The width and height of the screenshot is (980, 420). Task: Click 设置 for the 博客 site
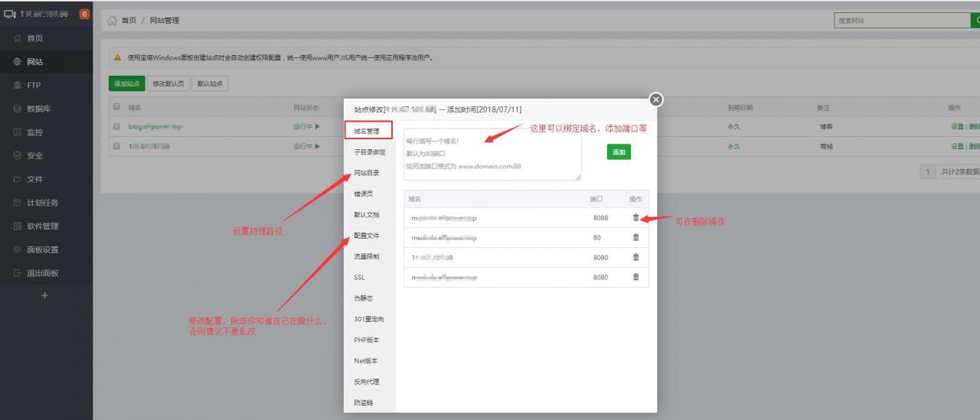tap(957, 126)
